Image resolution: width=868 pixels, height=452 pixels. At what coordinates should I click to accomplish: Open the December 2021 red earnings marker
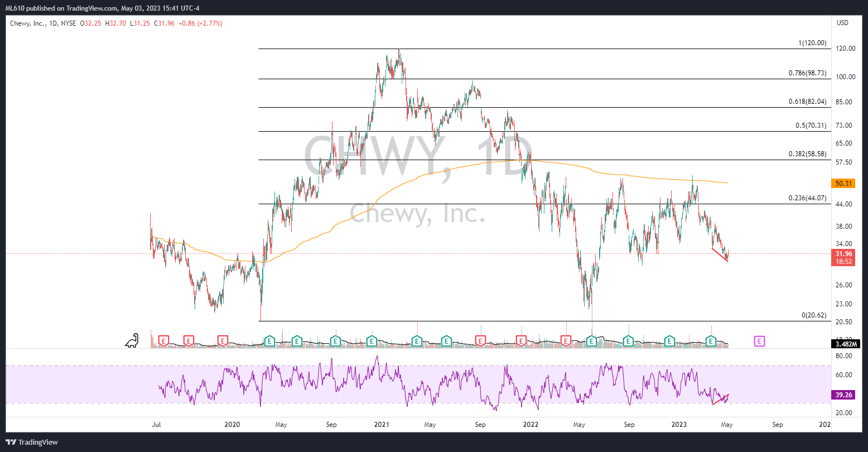[x=521, y=340]
